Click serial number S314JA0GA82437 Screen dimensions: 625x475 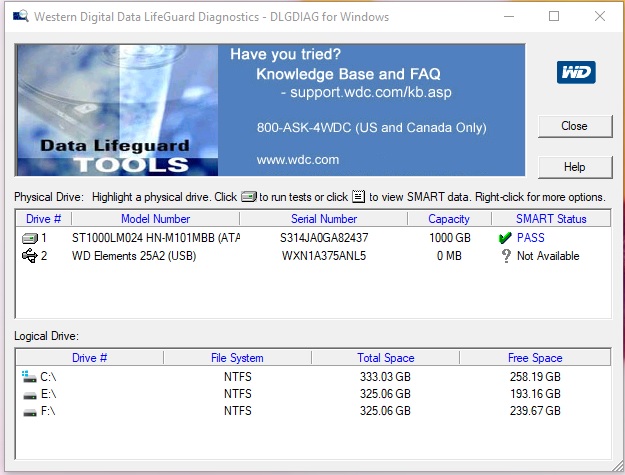(324, 238)
